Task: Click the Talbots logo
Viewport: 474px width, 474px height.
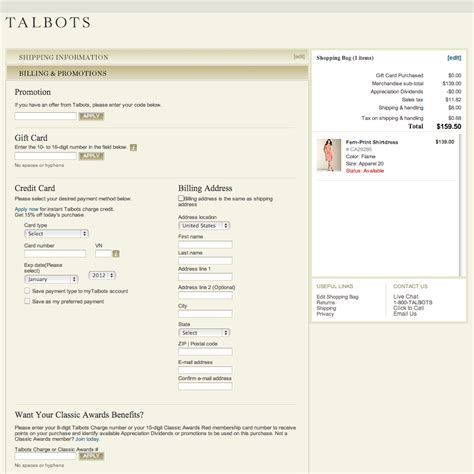Action: 48,22
